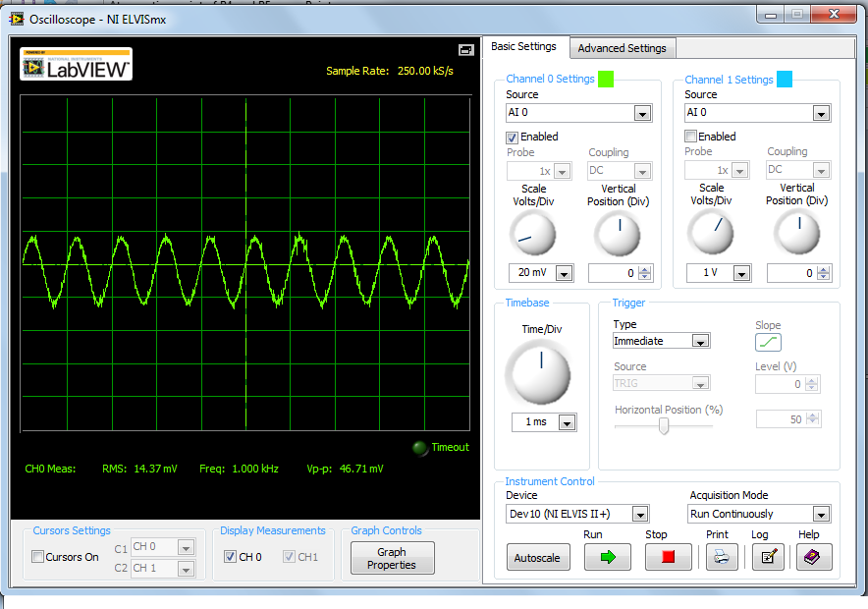Click the graph window toggle icon near Sample Rate
This screenshot has height=609, width=868.
pos(466,50)
